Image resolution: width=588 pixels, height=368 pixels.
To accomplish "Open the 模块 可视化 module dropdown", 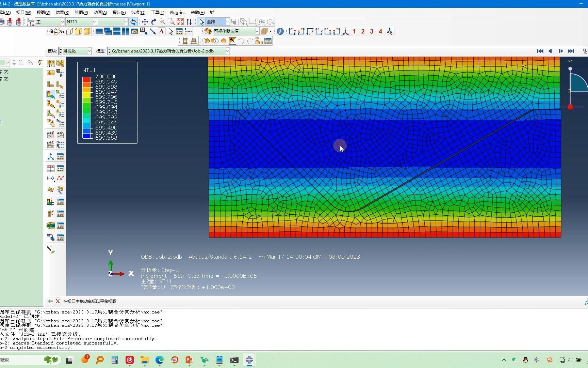I will [89, 51].
